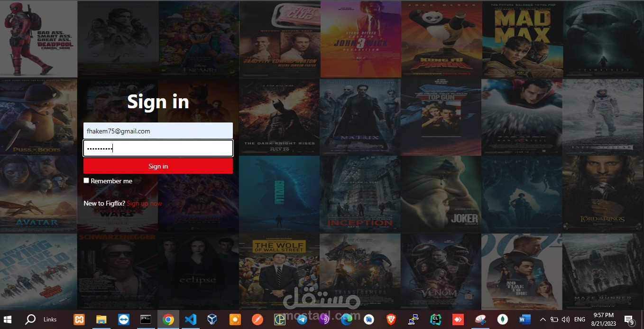Show hidden system tray icons
The height and width of the screenshot is (329, 644).
coord(543,320)
